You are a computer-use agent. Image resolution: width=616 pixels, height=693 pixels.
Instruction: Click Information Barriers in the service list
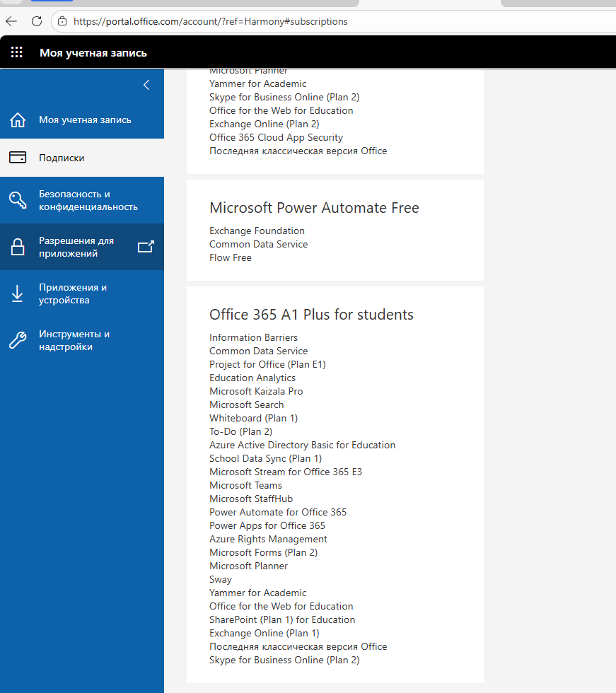[253, 338]
